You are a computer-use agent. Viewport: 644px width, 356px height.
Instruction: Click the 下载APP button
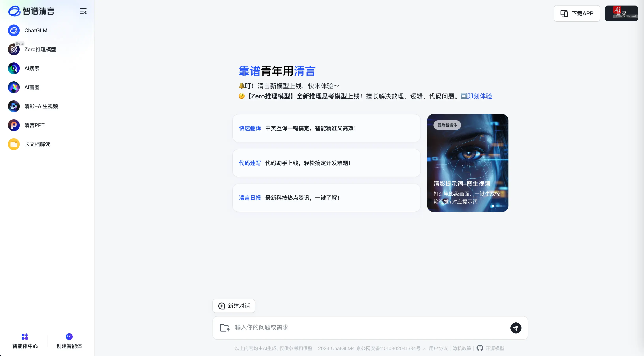577,13
